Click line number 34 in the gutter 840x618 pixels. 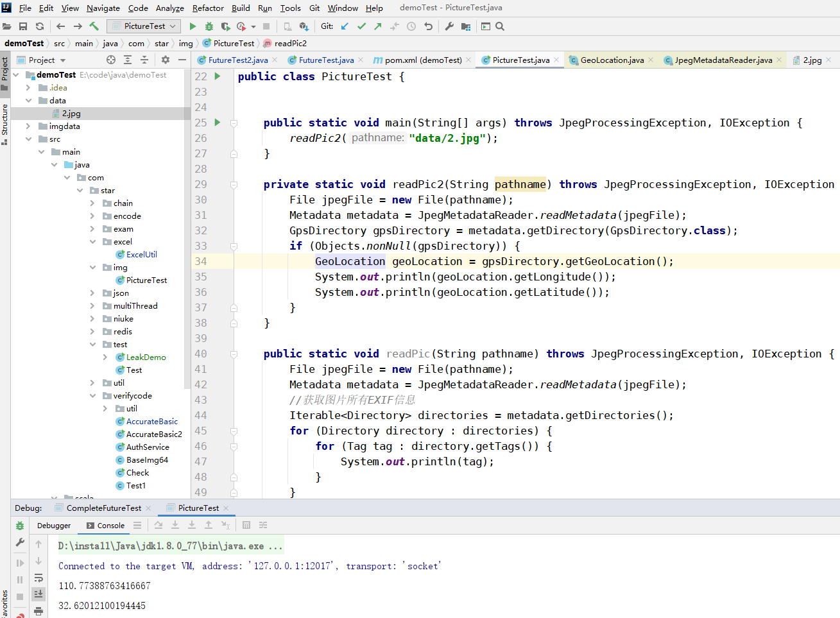coord(201,261)
